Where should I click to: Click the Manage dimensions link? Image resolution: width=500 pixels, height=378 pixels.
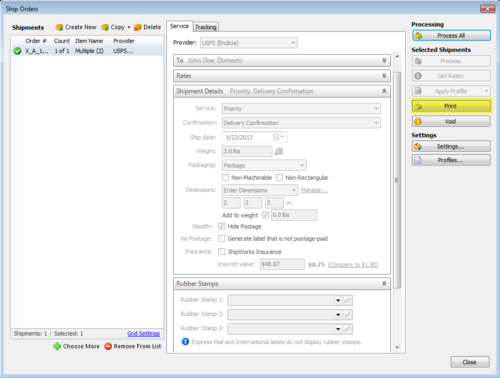tap(314, 190)
